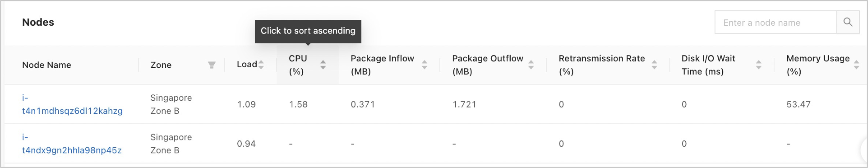Click the Retransmission Rate (%) header
The height and width of the screenshot is (168, 868).
[602, 65]
